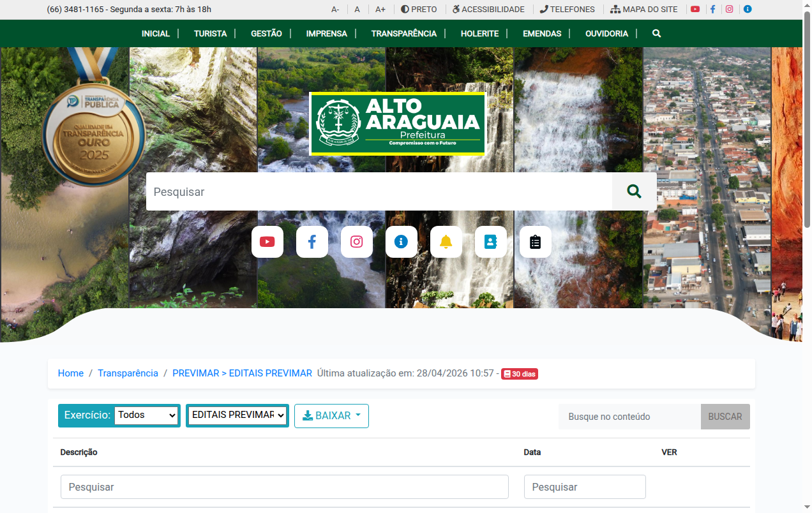Image resolution: width=812 pixels, height=513 pixels.
Task: Click the large search magnifier button
Action: 634,191
